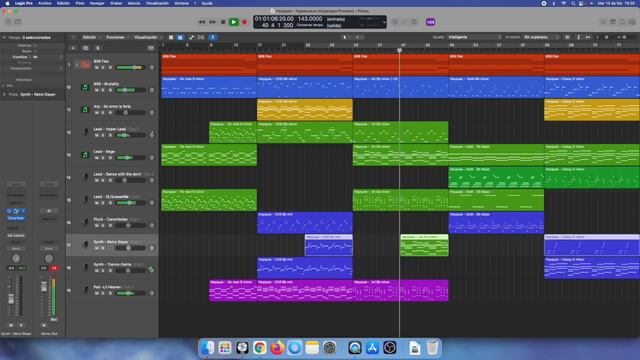Open Finder from the Dock
Viewport: 640px width, 360px height.
[x=207, y=348]
